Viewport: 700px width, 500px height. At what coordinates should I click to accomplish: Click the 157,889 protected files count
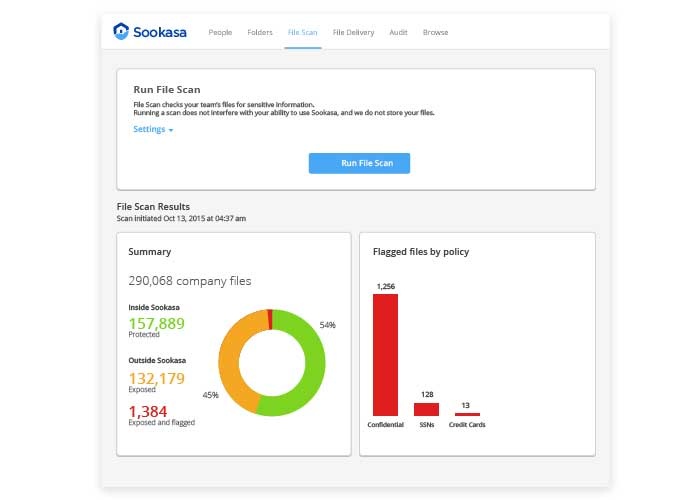[157, 324]
